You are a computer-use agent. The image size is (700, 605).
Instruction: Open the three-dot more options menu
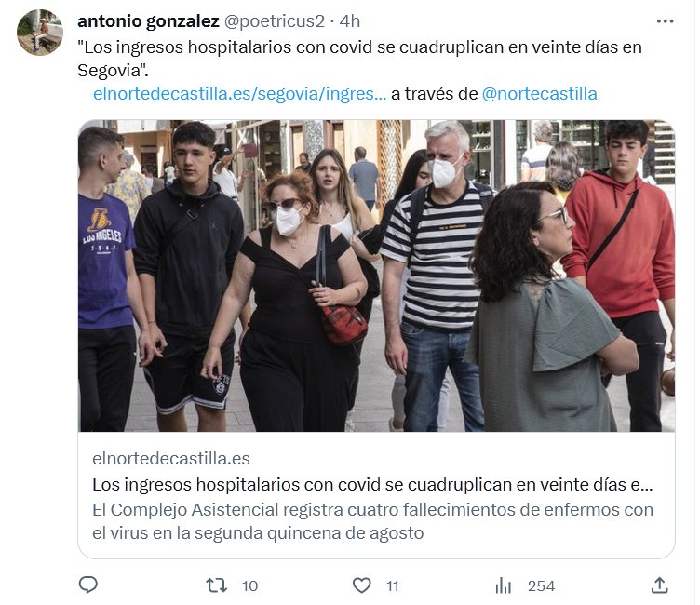(665, 21)
